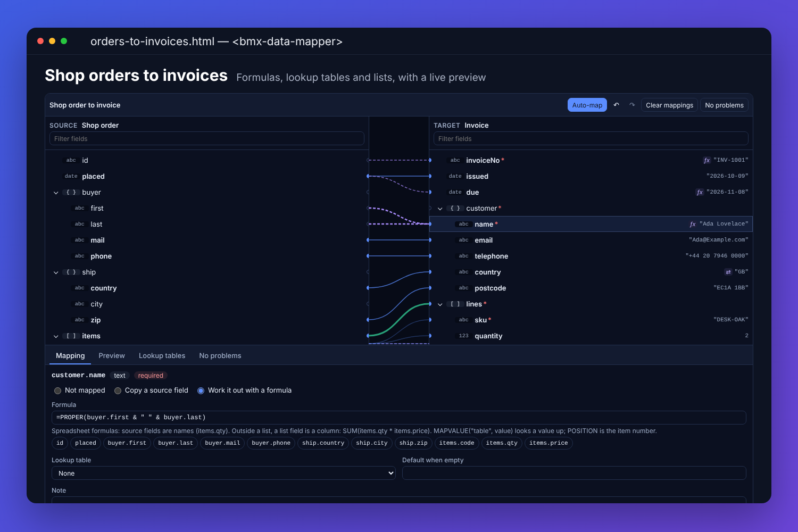The height and width of the screenshot is (532, 798).
Task: Click the abc badge for telephone
Action: [464, 256]
